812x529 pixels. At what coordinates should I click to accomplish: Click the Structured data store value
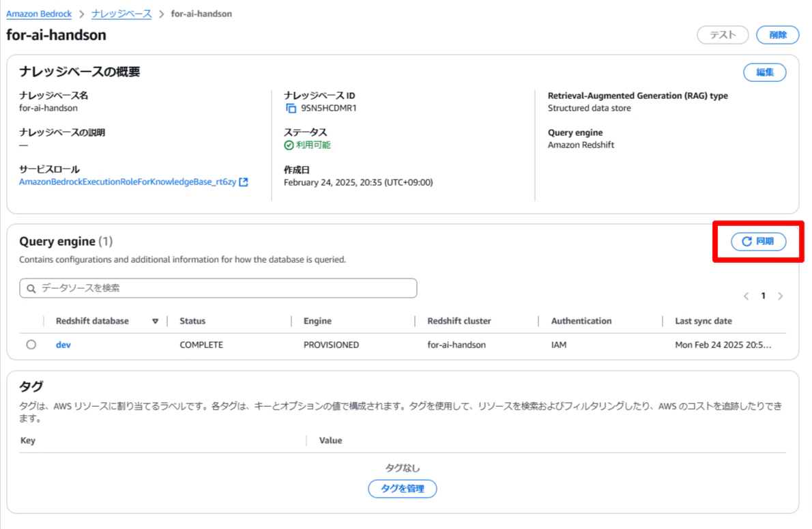pos(590,109)
